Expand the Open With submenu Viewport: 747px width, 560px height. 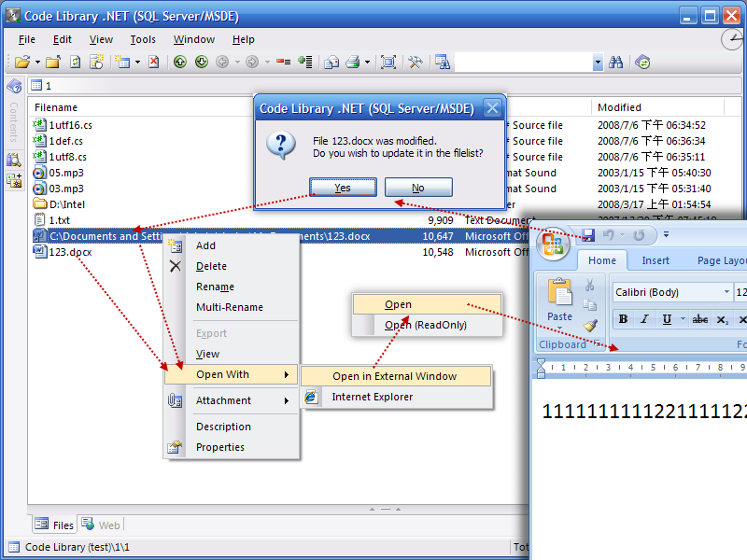tap(232, 374)
